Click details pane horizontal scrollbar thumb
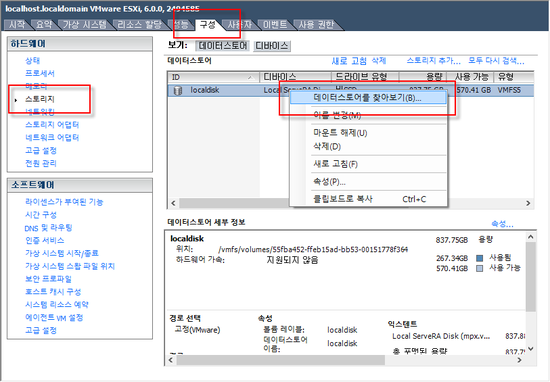This screenshot has width=550, height=382. coord(281,360)
